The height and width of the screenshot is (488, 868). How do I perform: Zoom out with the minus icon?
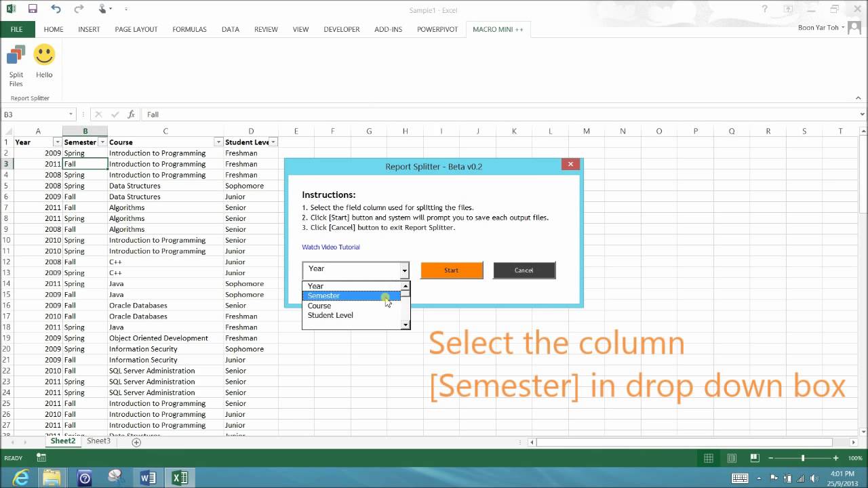[x=772, y=458]
